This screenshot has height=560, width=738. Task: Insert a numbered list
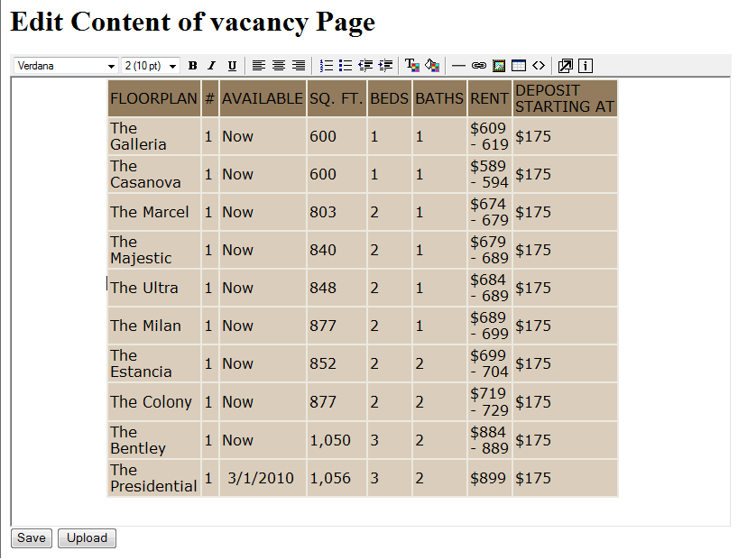coord(327,66)
